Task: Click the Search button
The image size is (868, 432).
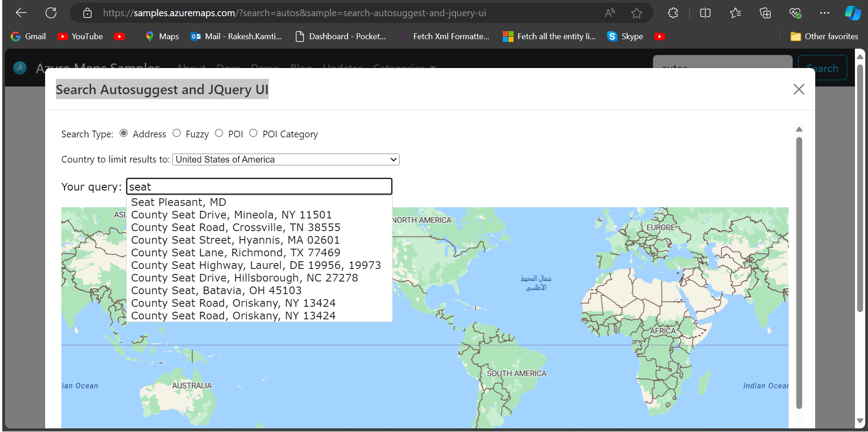Action: coord(822,68)
